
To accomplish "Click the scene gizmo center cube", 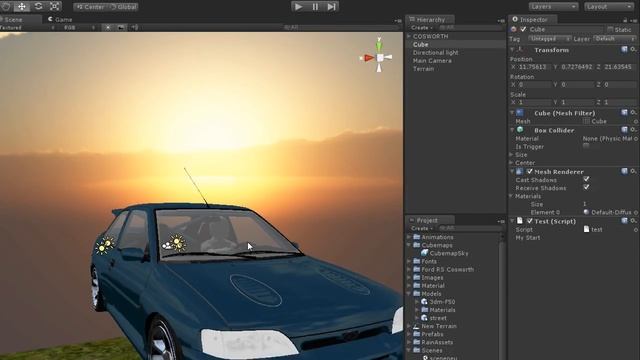I will [x=380, y=58].
